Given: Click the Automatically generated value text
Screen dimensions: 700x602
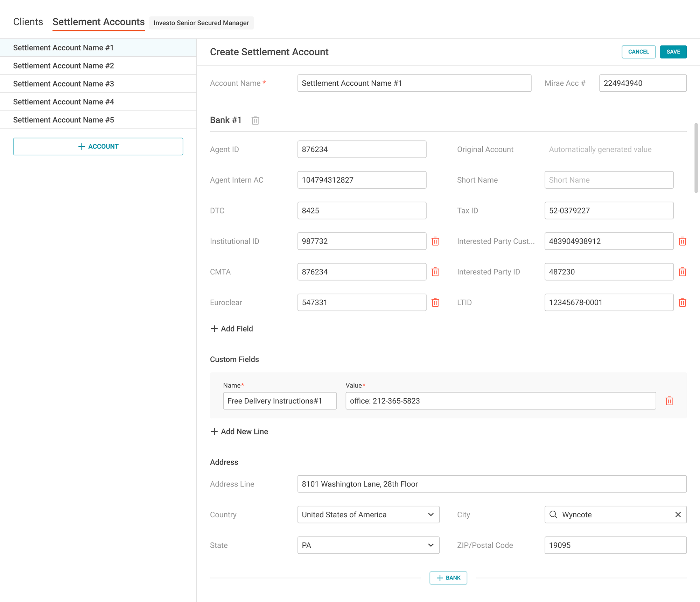Looking at the screenshot, I should click(600, 149).
